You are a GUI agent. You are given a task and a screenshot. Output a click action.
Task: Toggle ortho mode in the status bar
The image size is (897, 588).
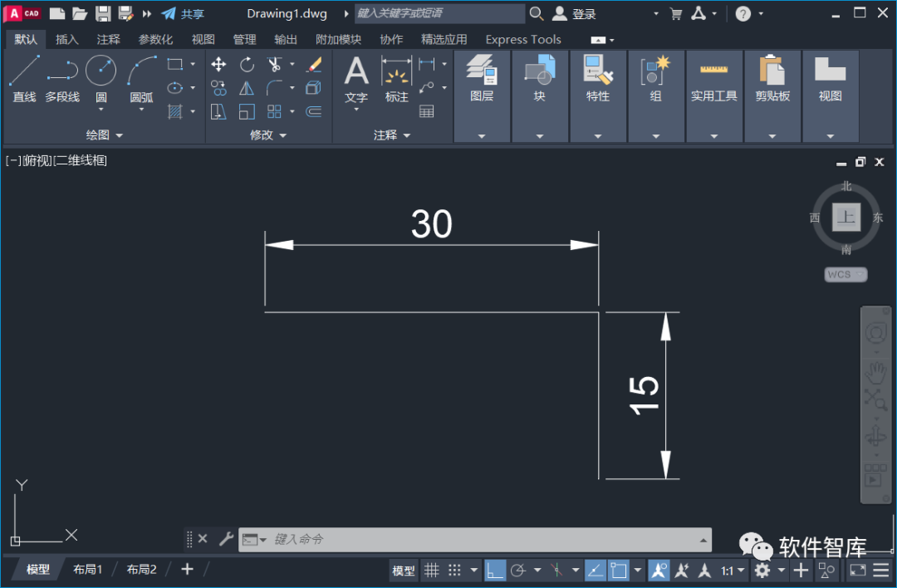click(495, 570)
